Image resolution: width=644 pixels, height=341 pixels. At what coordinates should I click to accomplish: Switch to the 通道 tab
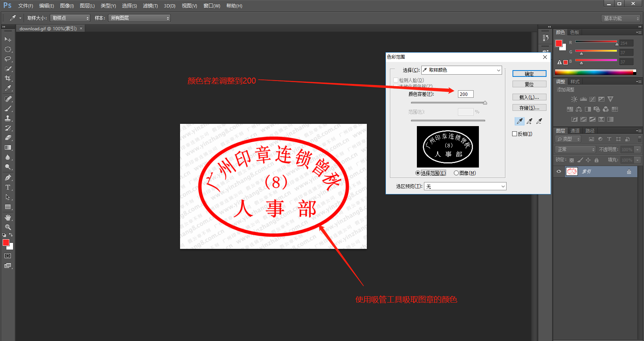[575, 131]
